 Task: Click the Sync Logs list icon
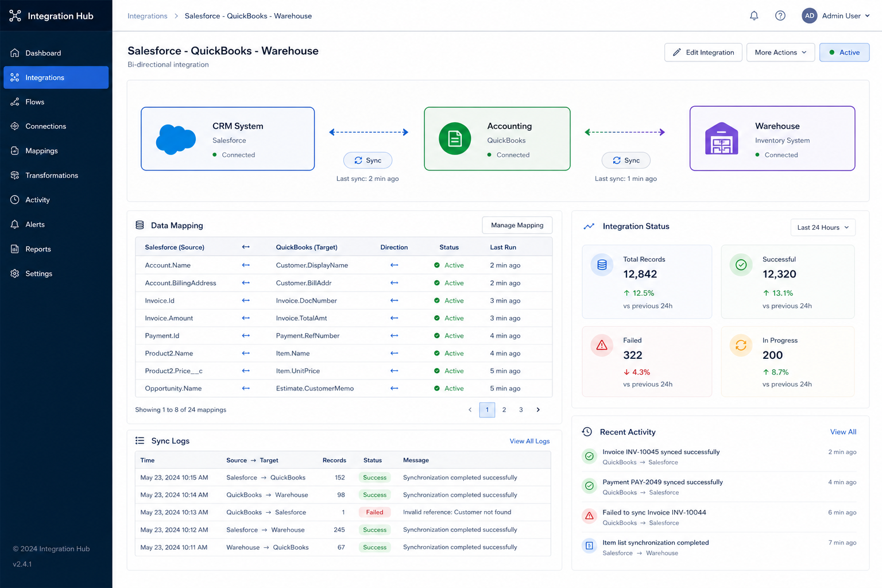140,440
